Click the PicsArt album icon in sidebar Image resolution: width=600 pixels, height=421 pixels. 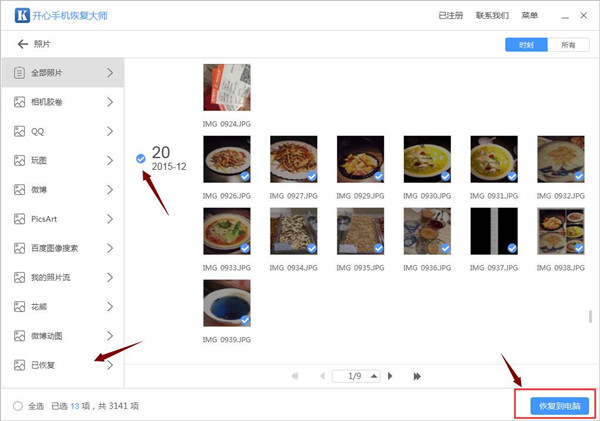(x=20, y=218)
